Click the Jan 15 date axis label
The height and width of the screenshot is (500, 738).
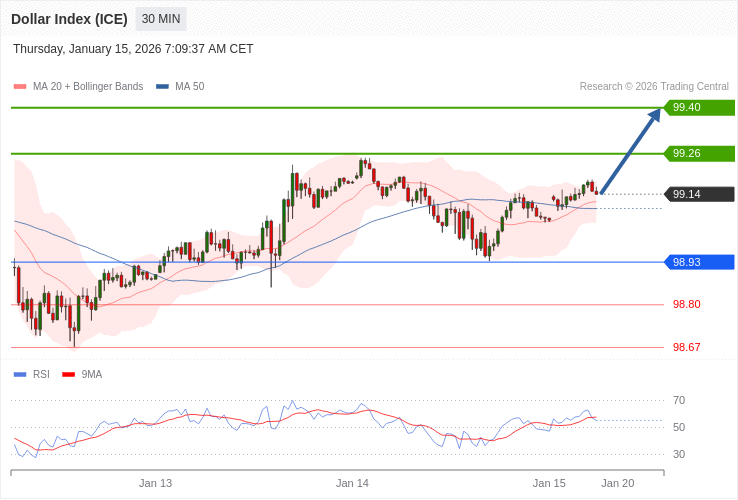point(549,483)
